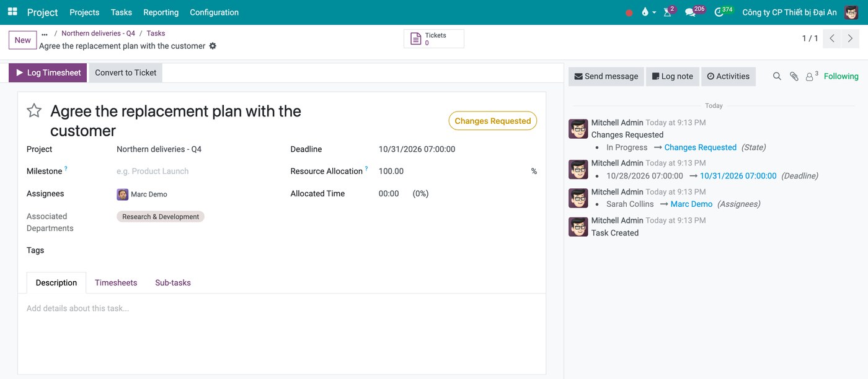Viewport: 868px width, 379px height.
Task: Switch to the Description tab
Action: click(56, 282)
